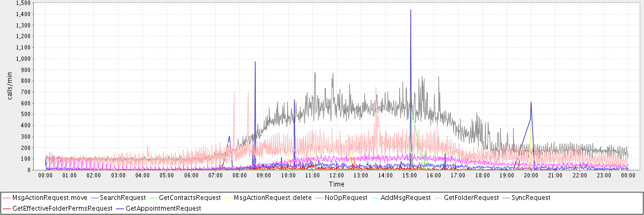Select MsgActionRequest.delete in the legend
Image resolution: width=644 pixels, height=215 pixels.
point(273,198)
